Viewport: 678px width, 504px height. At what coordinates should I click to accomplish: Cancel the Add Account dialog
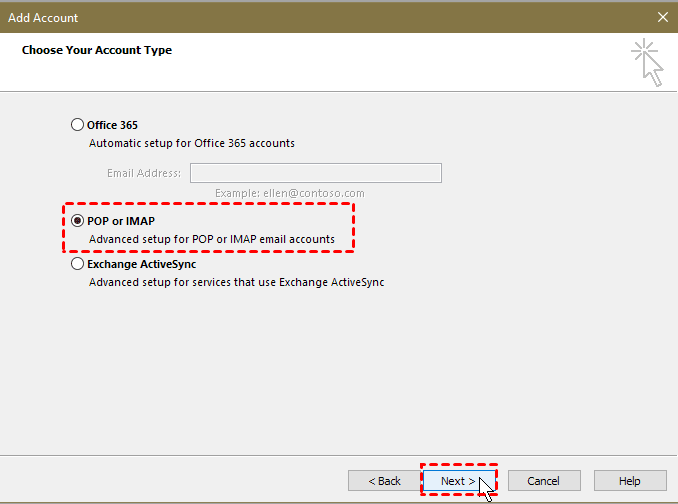544,481
